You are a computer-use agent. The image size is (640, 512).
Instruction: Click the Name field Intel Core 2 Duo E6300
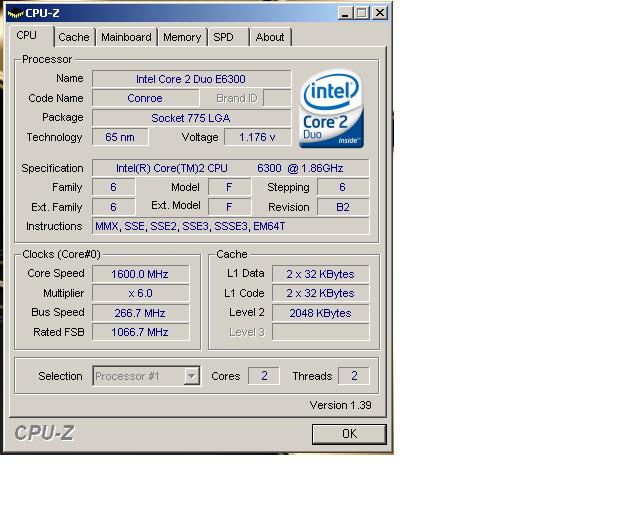pos(191,79)
